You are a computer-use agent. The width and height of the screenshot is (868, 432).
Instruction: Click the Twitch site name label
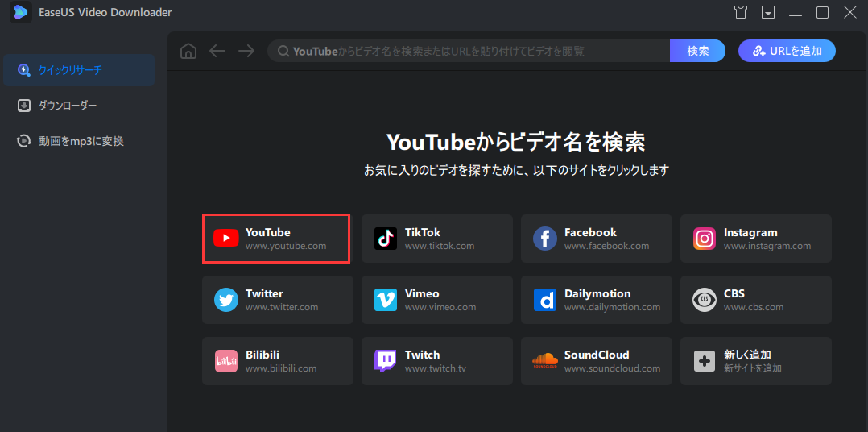coord(423,355)
